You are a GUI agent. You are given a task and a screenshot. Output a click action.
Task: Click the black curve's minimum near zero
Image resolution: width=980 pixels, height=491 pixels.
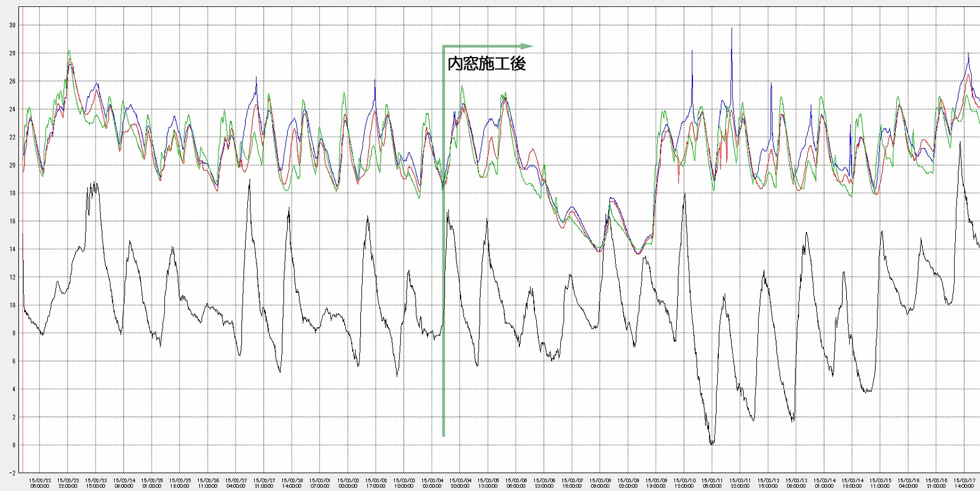click(x=711, y=443)
